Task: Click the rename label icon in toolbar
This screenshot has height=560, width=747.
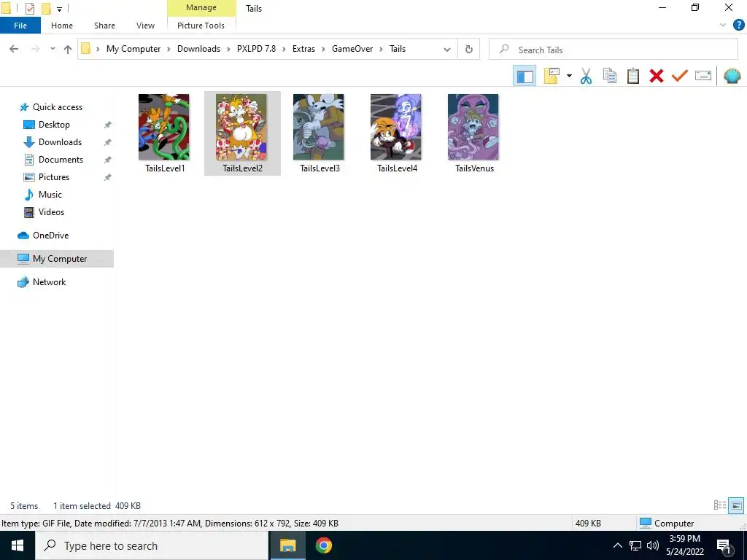Action: [x=703, y=76]
